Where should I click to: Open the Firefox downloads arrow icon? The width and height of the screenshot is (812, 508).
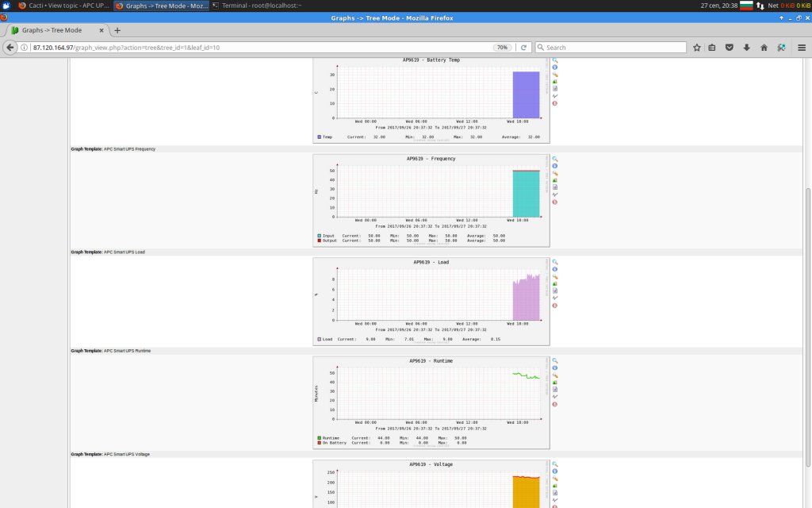tap(747, 48)
